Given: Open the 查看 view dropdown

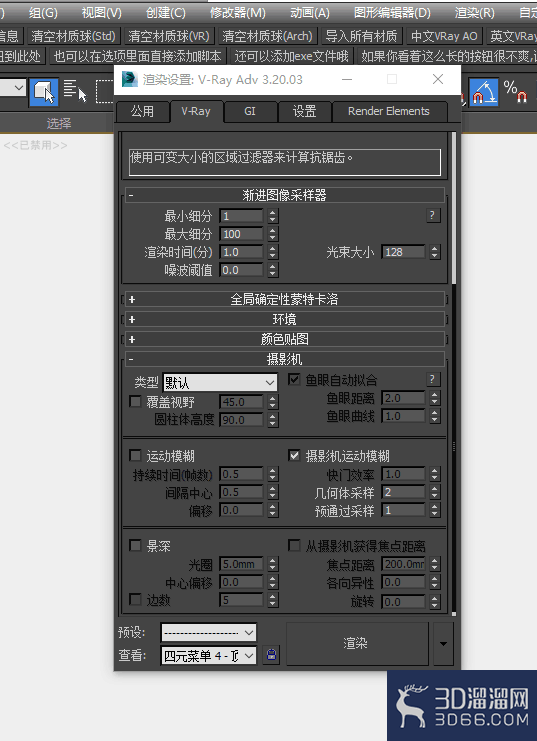Looking at the screenshot, I should (x=208, y=655).
